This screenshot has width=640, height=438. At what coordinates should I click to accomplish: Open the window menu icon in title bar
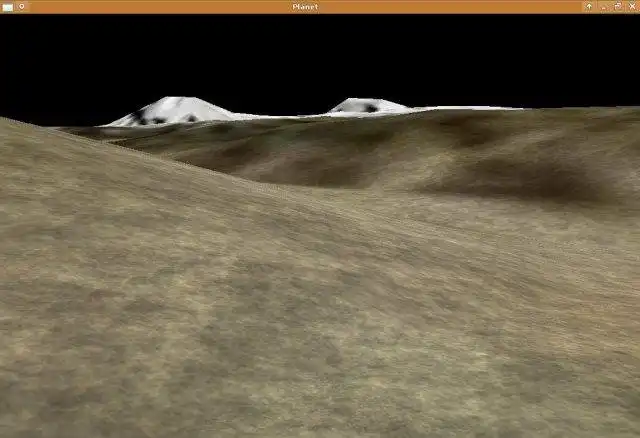coord(7,7)
